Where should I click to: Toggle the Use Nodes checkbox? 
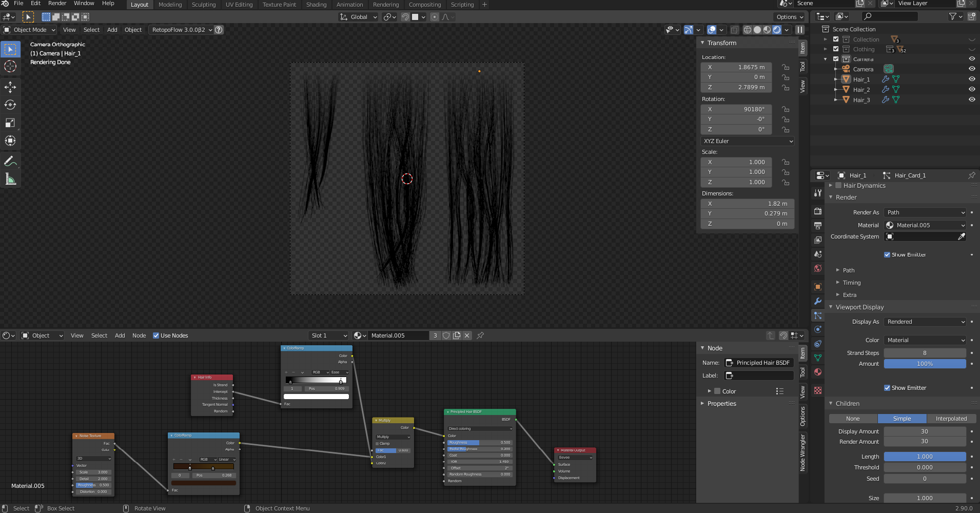pos(156,336)
